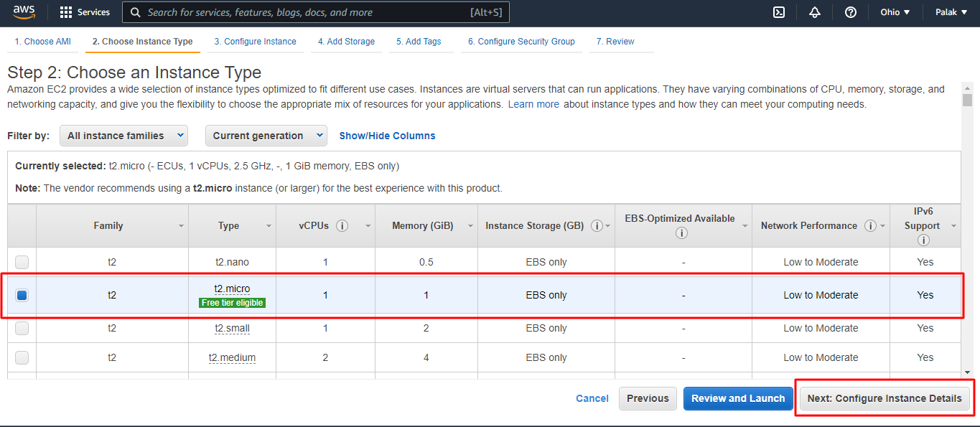Show info for Instance Storage column

(x=597, y=225)
